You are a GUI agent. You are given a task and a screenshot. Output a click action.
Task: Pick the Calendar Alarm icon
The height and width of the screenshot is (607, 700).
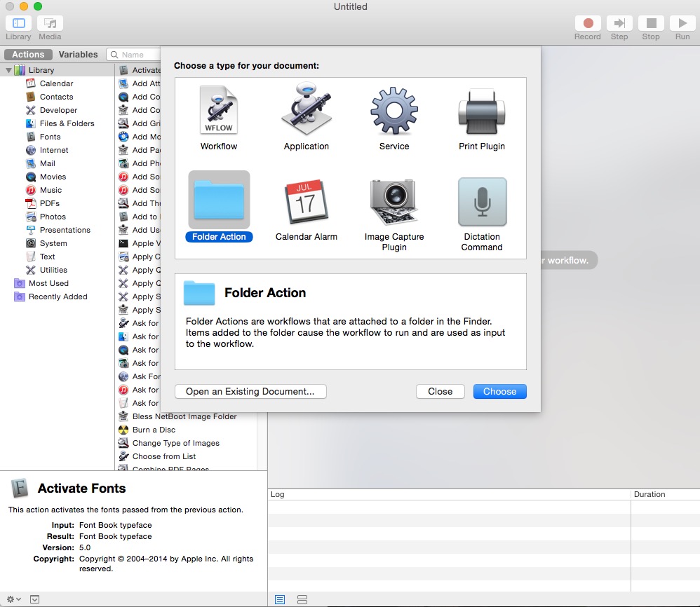pos(307,201)
